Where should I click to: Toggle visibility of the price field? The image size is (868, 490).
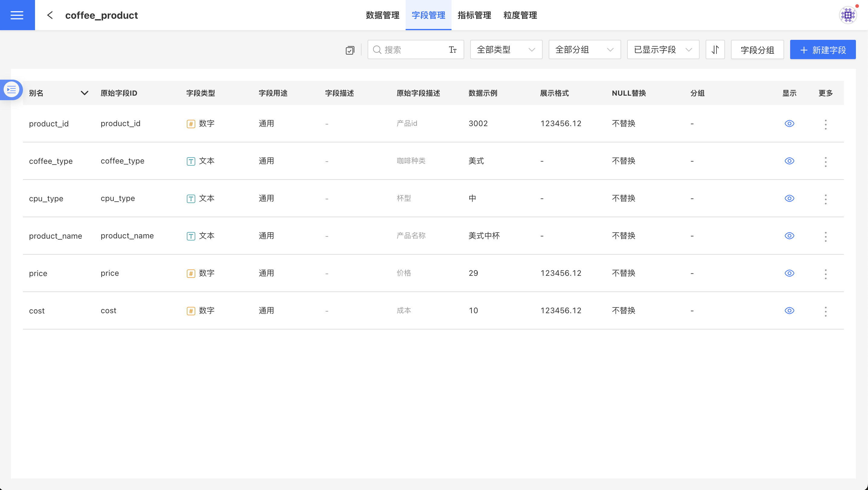(x=789, y=273)
